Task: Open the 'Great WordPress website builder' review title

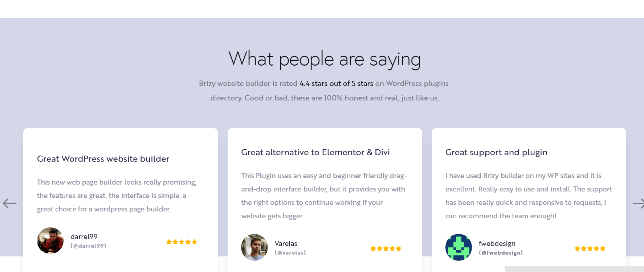Action: click(x=103, y=159)
